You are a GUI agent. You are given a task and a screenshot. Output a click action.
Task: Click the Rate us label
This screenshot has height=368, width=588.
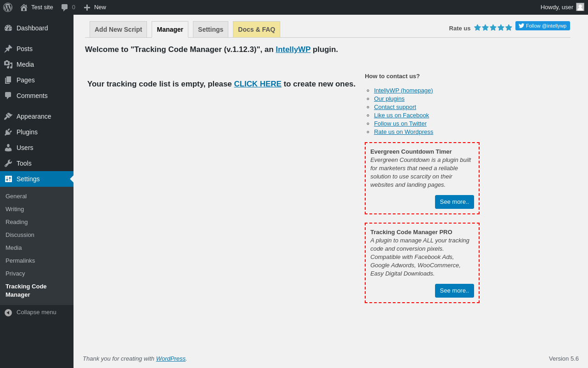coord(460,29)
